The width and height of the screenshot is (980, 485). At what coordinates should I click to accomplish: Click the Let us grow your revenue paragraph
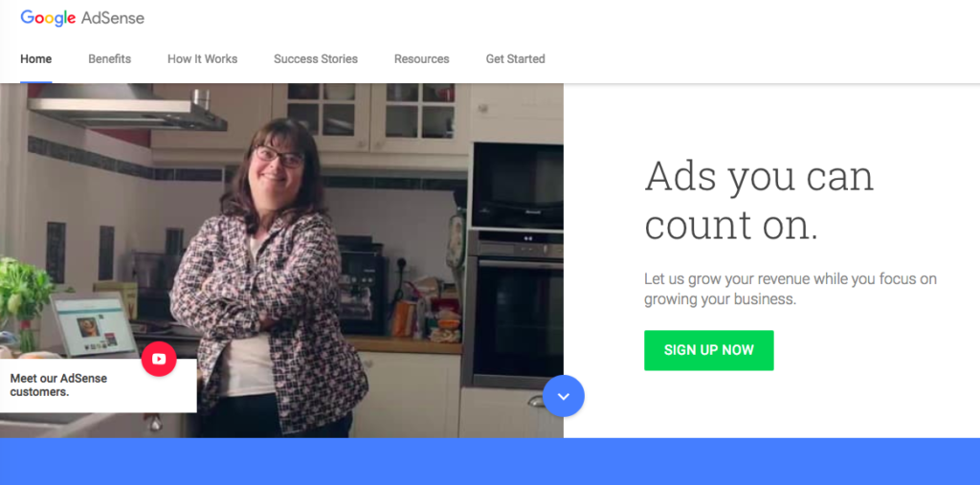(x=791, y=289)
